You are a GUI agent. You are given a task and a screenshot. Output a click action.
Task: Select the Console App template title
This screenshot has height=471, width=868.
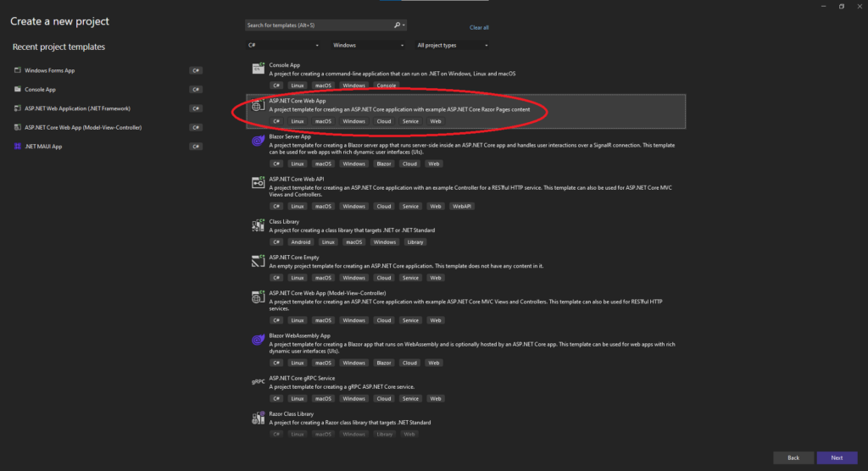coord(285,64)
